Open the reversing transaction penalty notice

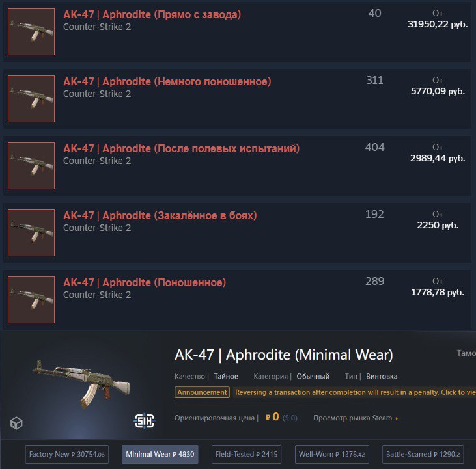(x=356, y=392)
